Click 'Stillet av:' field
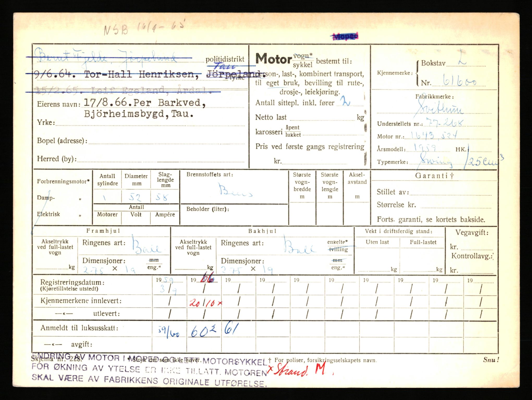Viewport: 532px width, 400px height. click(434, 192)
